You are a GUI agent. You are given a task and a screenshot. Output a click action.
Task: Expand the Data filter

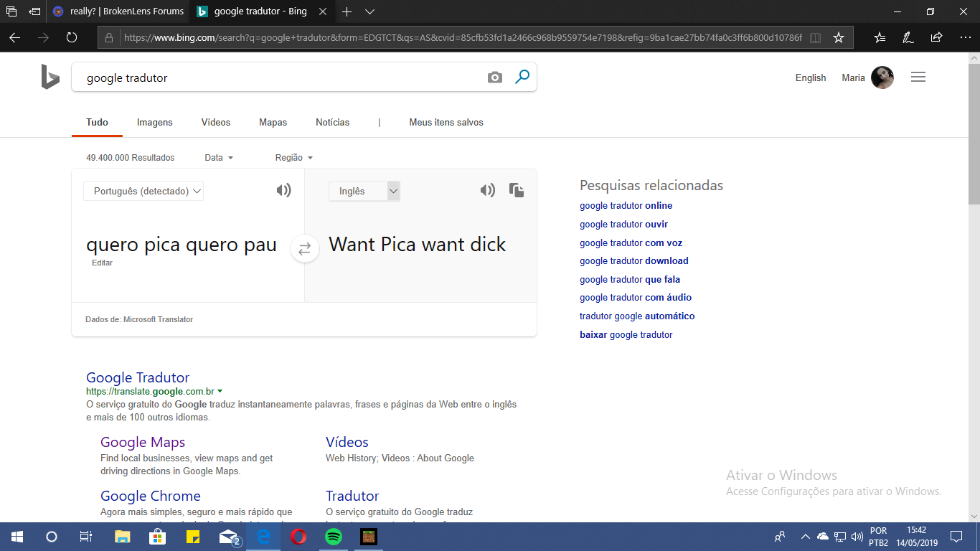click(x=219, y=158)
